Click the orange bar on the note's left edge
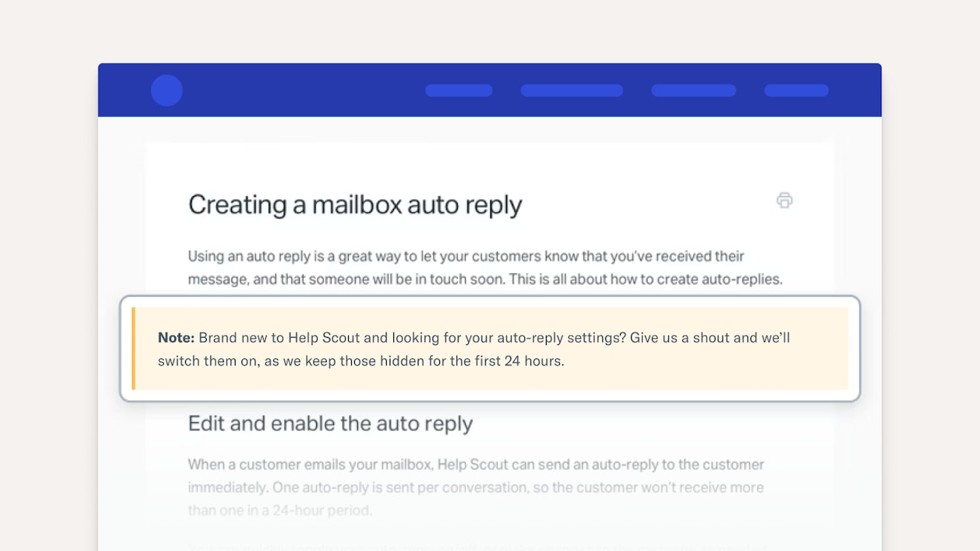 tap(133, 349)
